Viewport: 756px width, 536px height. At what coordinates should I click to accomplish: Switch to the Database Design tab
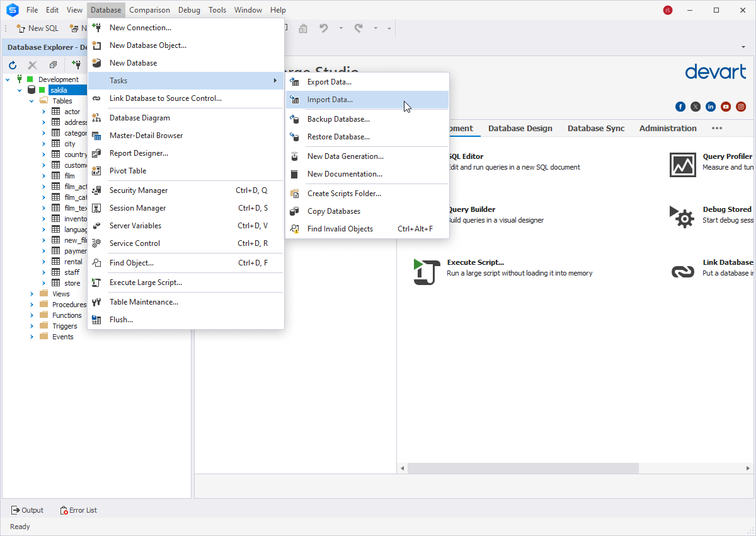pyautogui.click(x=520, y=128)
